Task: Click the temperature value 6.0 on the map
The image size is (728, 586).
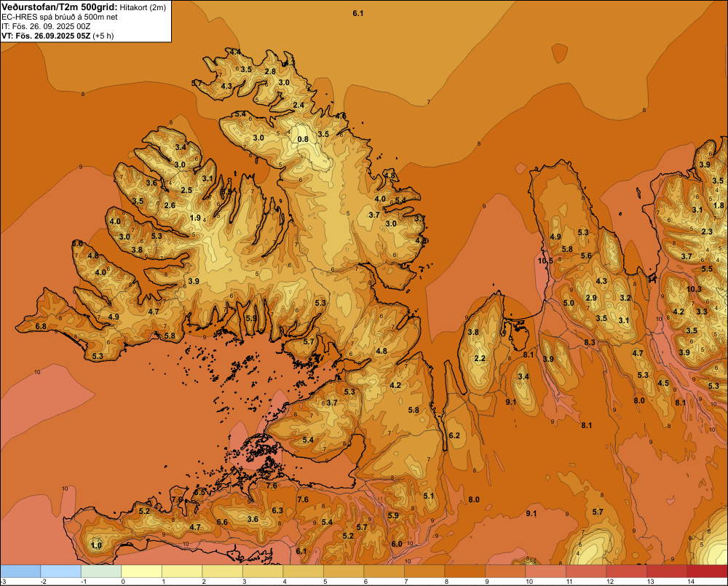Action: (397, 545)
